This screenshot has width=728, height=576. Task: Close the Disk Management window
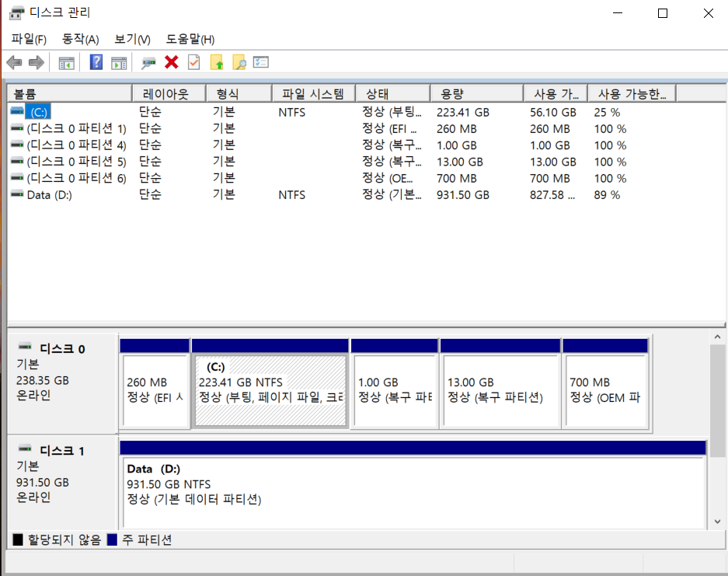coord(708,13)
